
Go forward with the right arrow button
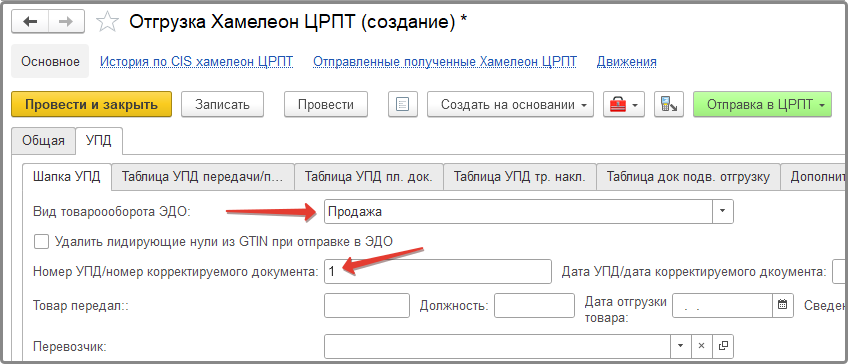click(x=66, y=22)
